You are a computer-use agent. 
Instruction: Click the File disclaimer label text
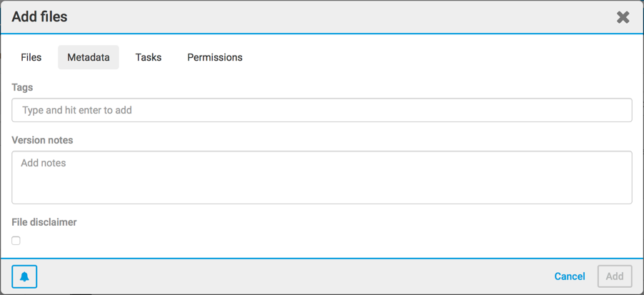point(44,222)
